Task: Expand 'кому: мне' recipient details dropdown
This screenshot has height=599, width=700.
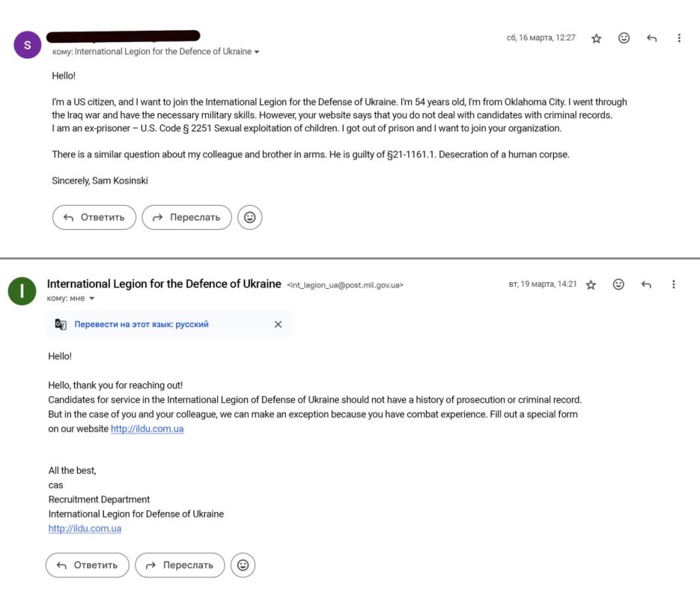Action: 92,299
